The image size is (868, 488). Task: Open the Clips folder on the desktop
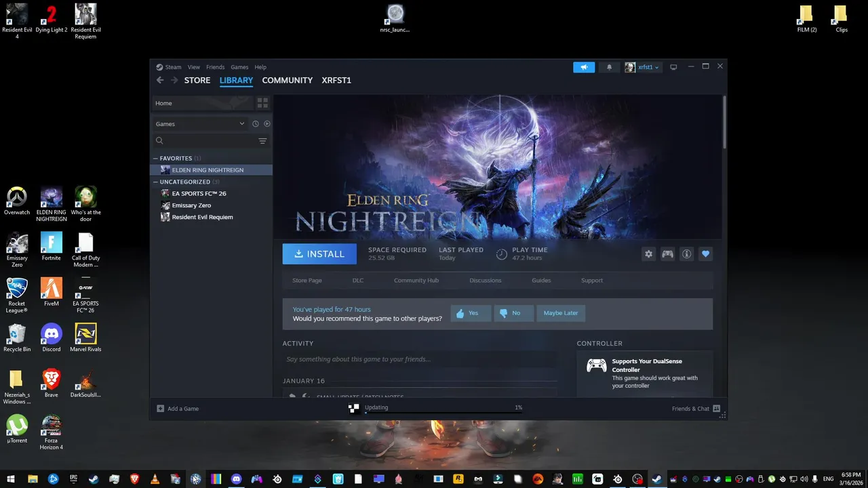pos(841,19)
